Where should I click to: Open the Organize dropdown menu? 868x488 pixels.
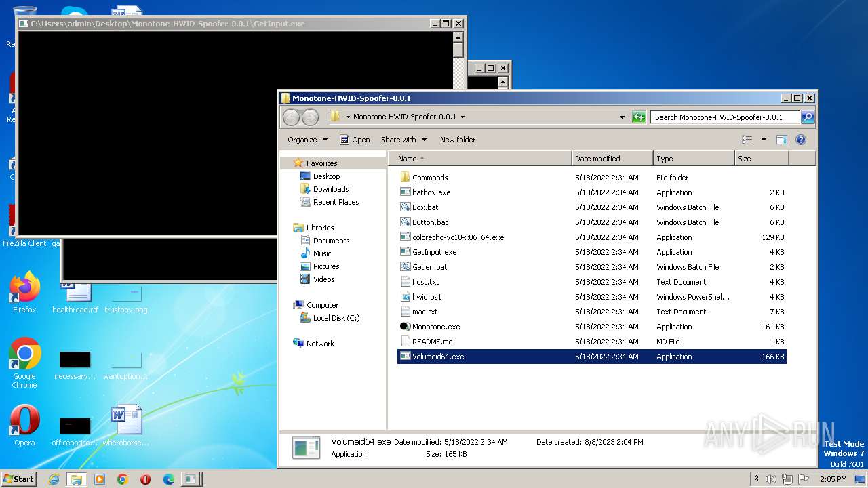coord(307,140)
